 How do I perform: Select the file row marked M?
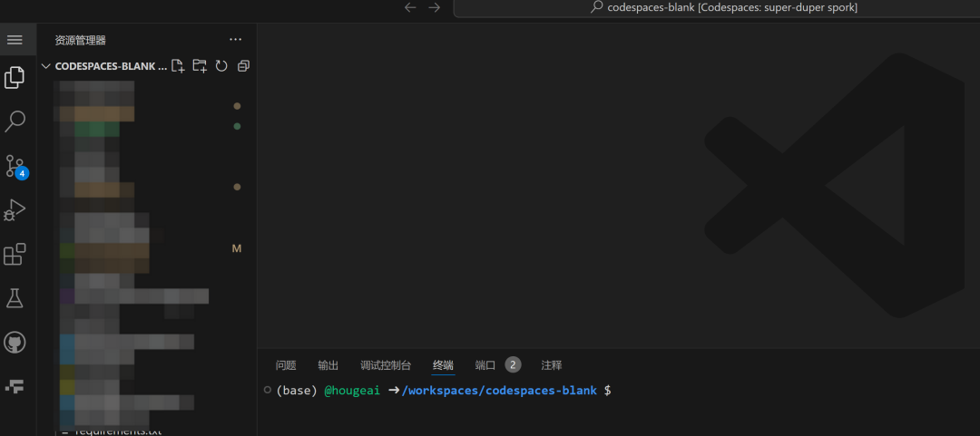click(x=147, y=248)
